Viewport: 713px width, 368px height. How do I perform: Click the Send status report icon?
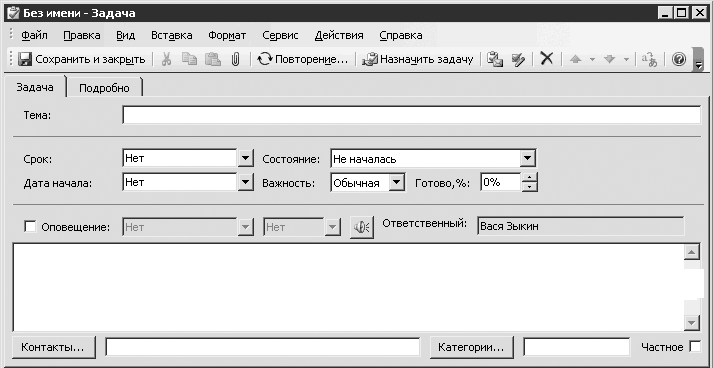[495, 59]
